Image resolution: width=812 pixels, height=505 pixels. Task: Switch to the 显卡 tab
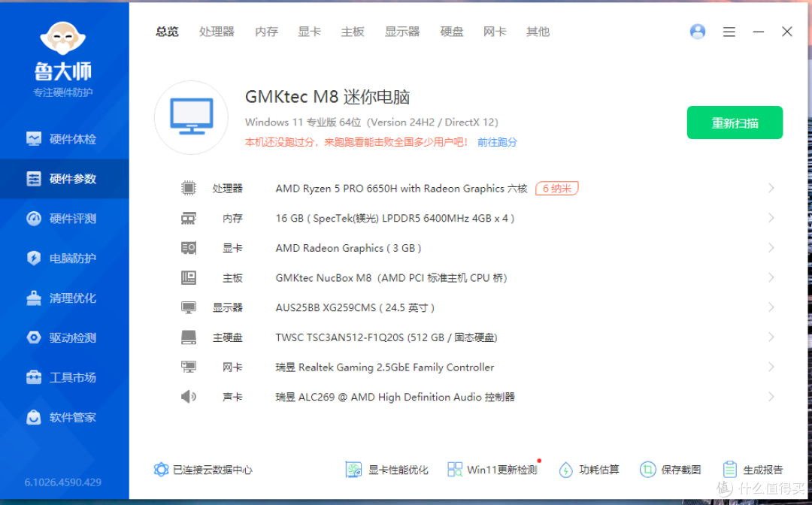pos(309,32)
